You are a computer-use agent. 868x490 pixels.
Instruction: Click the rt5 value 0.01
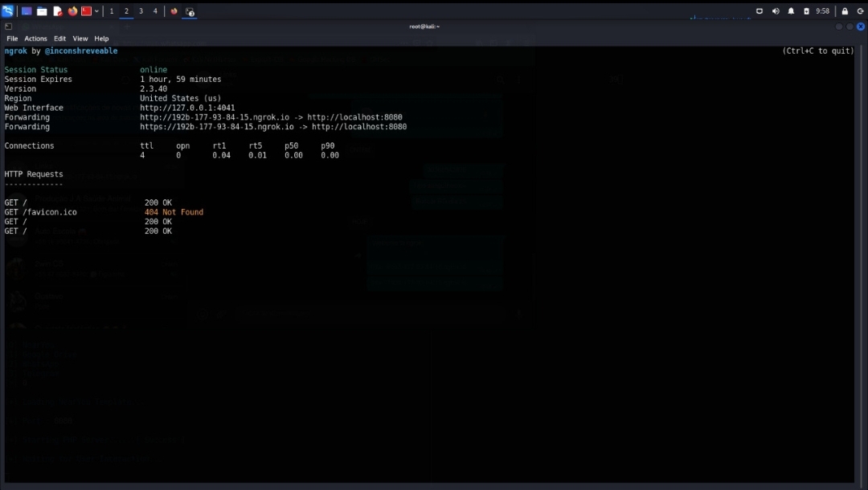point(257,155)
